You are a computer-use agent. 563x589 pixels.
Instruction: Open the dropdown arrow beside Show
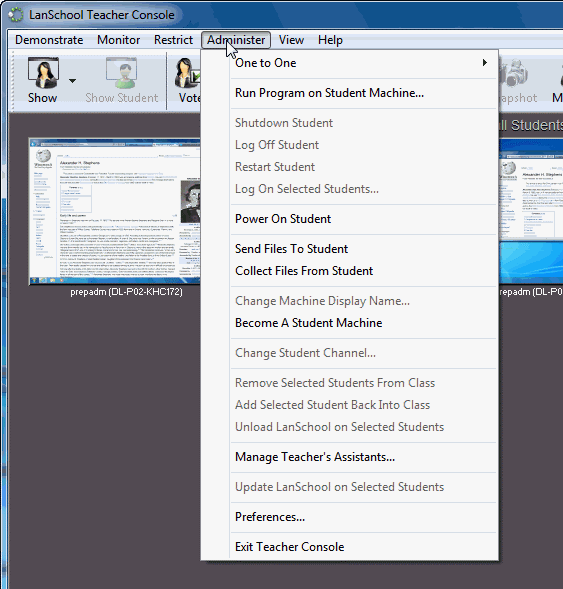pos(72,80)
